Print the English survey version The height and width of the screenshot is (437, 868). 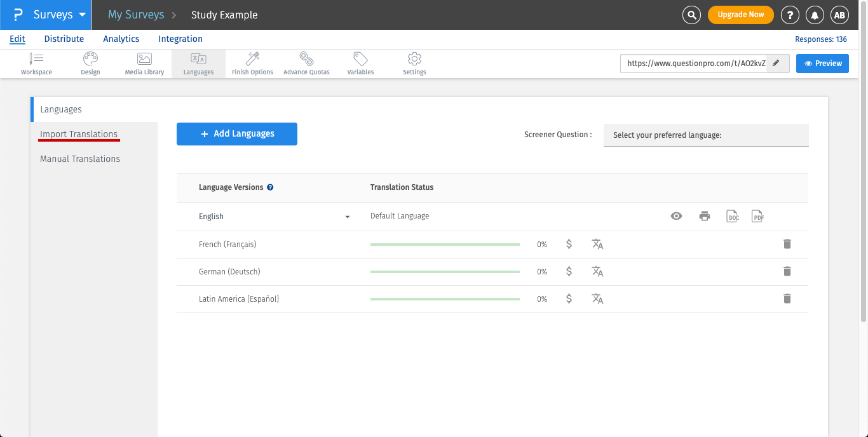pos(704,216)
